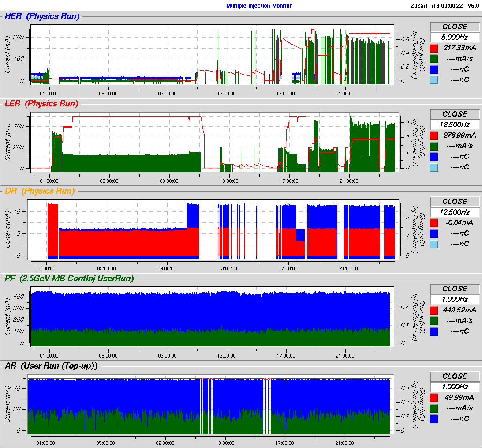Click the 1.000Hz field in the PF panel

click(455, 299)
